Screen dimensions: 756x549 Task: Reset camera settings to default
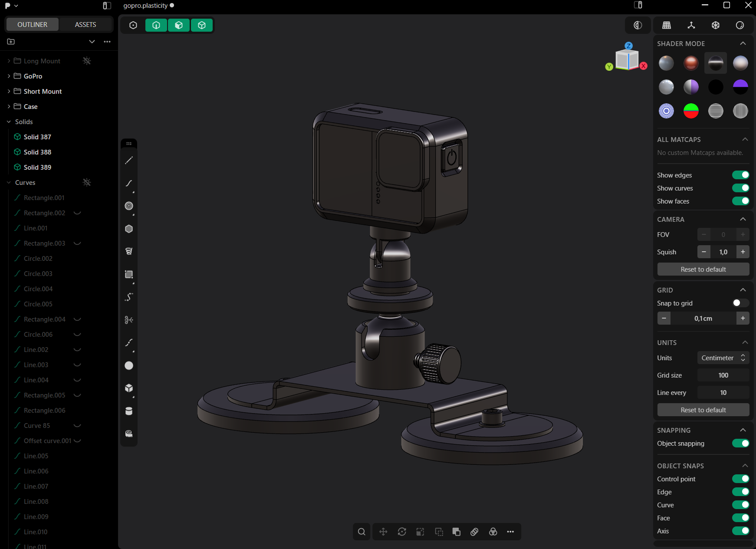(703, 269)
